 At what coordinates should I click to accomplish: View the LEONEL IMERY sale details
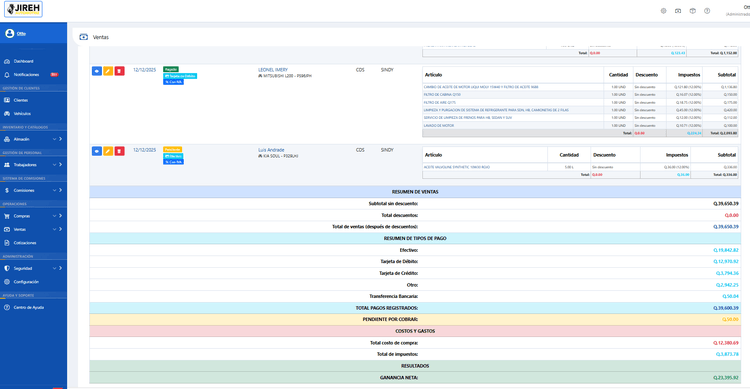tap(97, 71)
